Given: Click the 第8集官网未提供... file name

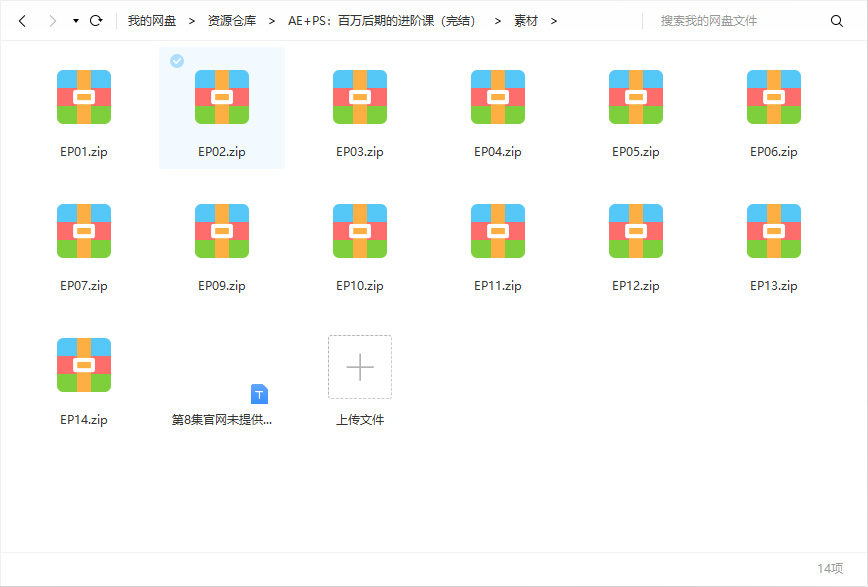Looking at the screenshot, I should coord(222,420).
